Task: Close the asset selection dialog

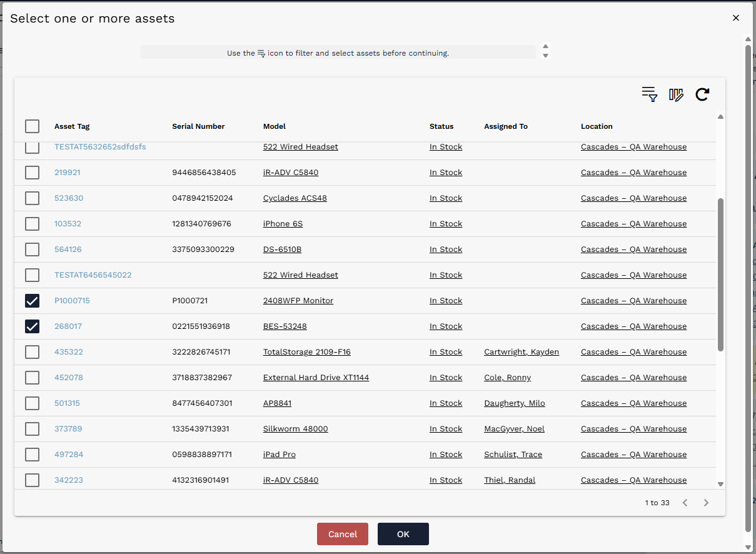Action: 736,18
